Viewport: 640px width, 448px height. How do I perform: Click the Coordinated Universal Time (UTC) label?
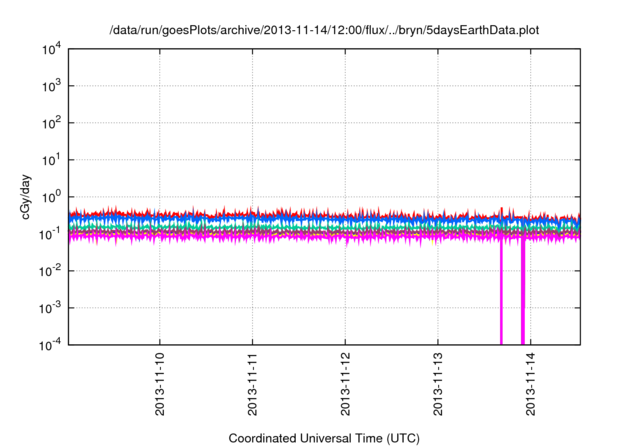pos(324,438)
